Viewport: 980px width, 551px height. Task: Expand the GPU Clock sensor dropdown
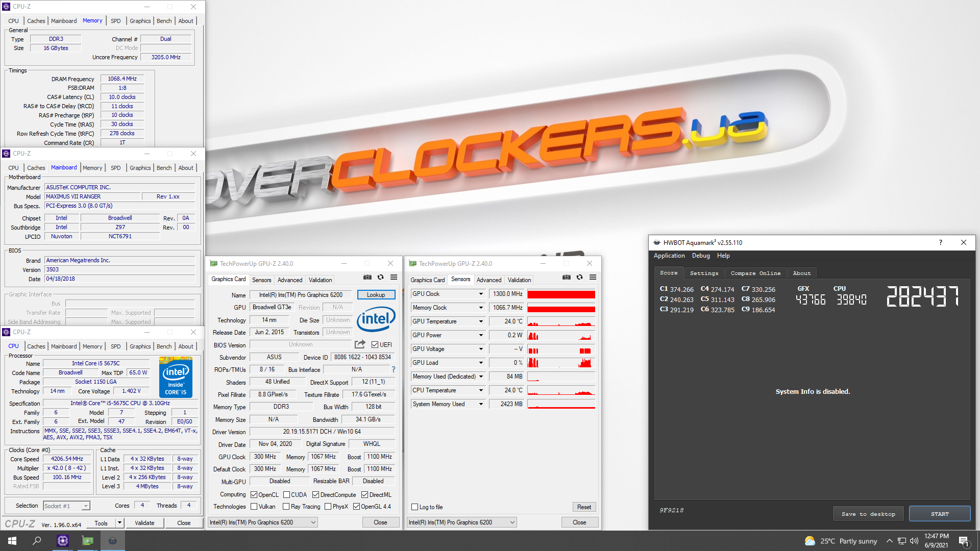tap(481, 294)
